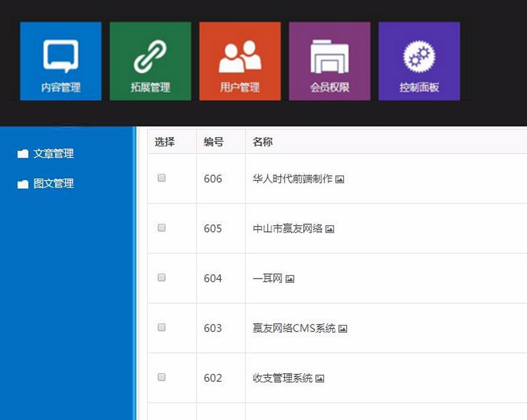Open the image icon next to 华人时代前端制作
The image size is (527, 420).
pos(340,179)
